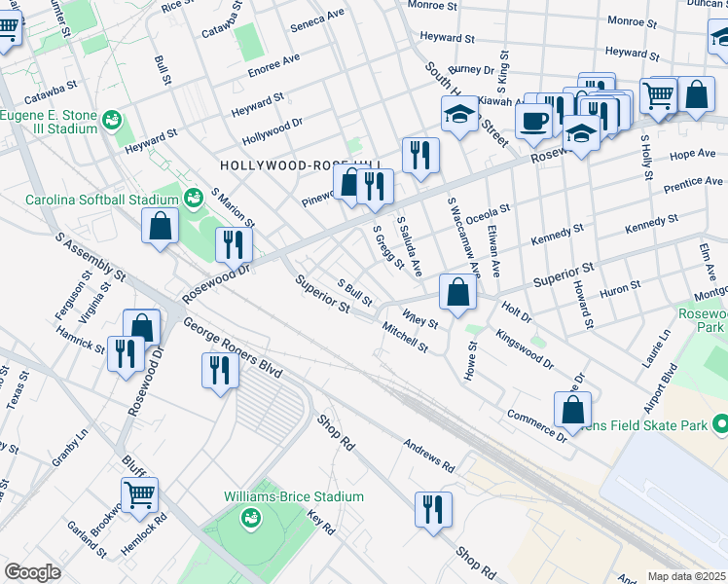Open the Owens Field Skate Park pin
Screen dimensions: 728x584
(x=720, y=424)
